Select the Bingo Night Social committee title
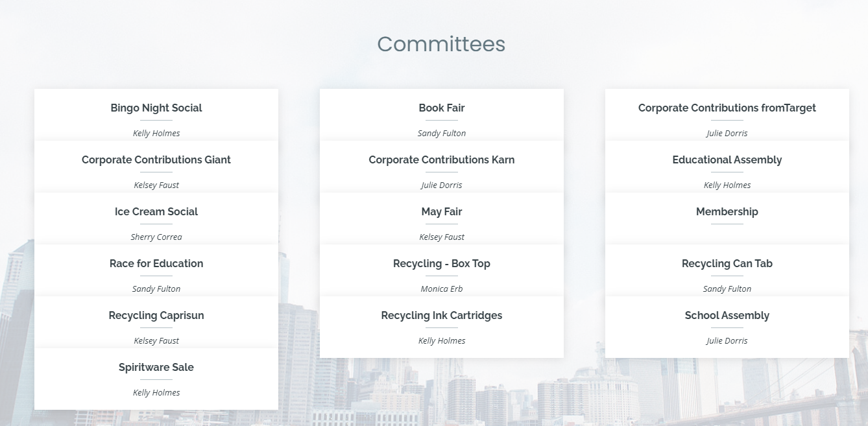Viewport: 868px width, 426px height. point(156,108)
